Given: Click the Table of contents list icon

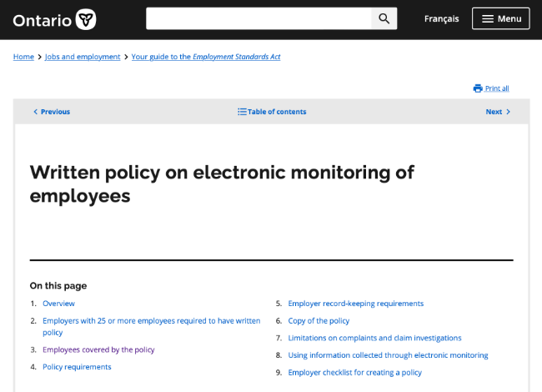Looking at the screenshot, I should 242,112.
